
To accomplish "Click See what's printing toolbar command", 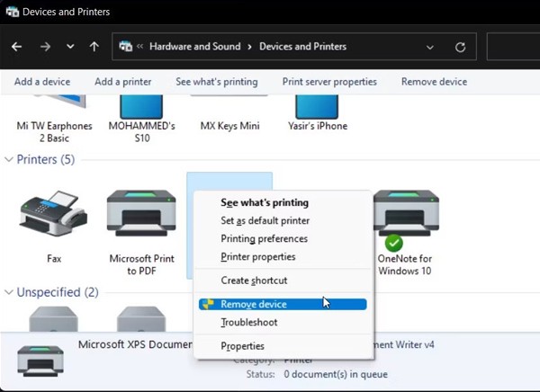I will tap(217, 82).
